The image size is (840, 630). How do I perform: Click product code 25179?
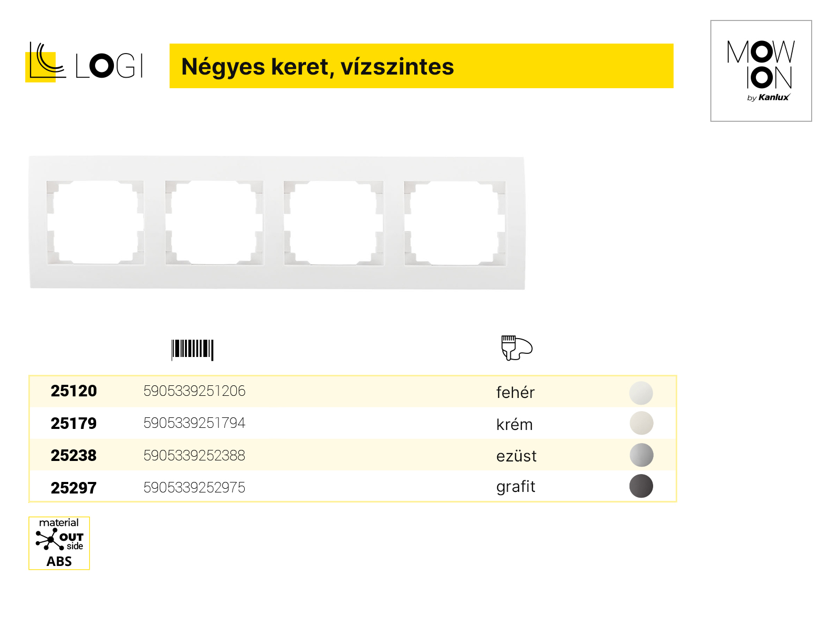point(73,424)
